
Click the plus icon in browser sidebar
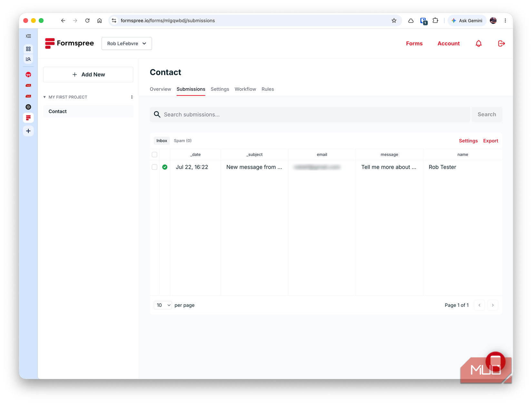(x=28, y=131)
